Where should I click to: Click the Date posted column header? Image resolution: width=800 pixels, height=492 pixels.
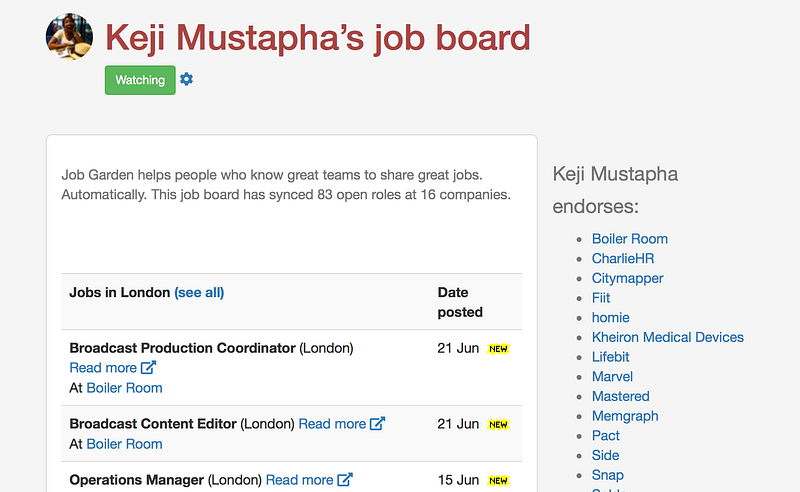pyautogui.click(x=460, y=302)
